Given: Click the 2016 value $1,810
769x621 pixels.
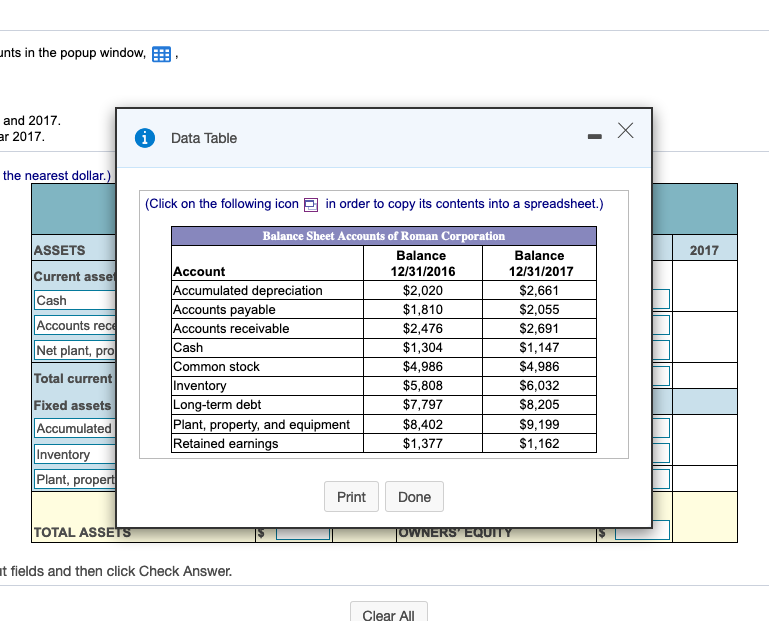Looking at the screenshot, I should coord(423,310).
